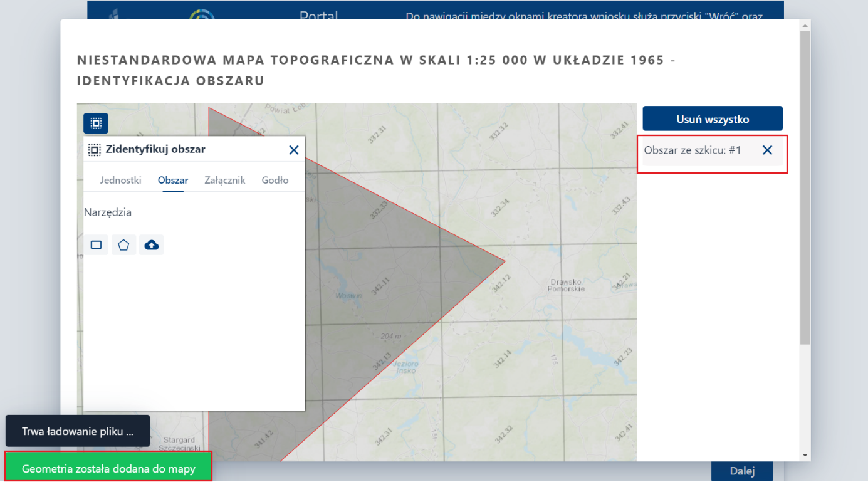This screenshot has height=482, width=868.
Task: Select the rectangle drawing tool
Action: [x=96, y=244]
